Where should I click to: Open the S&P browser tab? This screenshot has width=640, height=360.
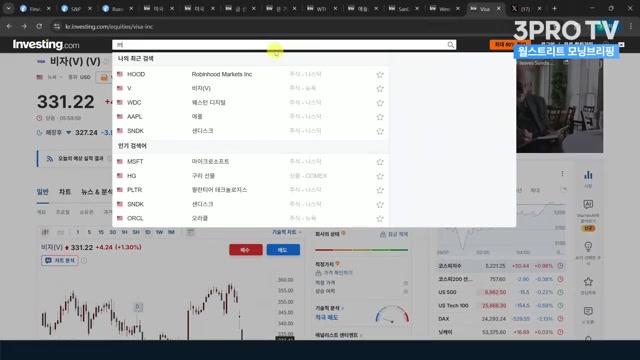point(76,9)
